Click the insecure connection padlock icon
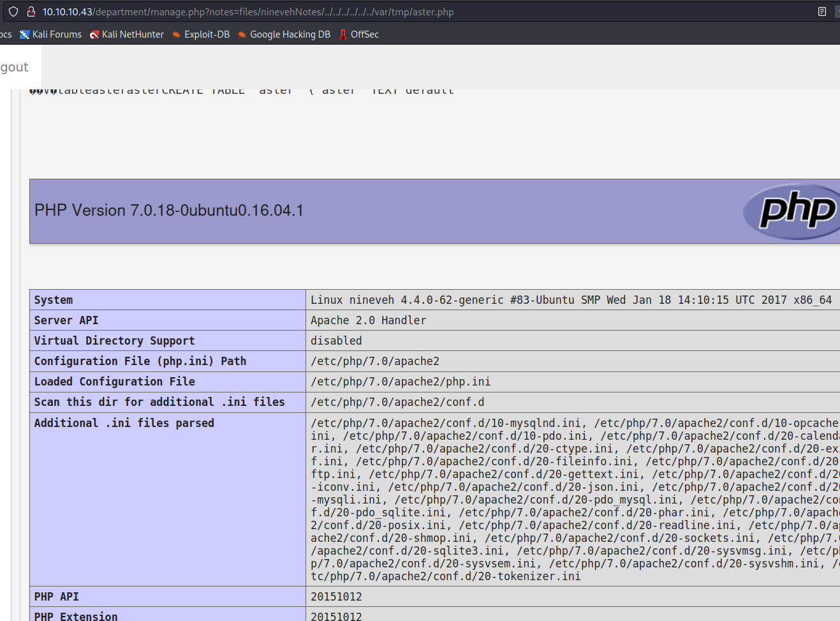The image size is (840, 621). pyautogui.click(x=31, y=11)
